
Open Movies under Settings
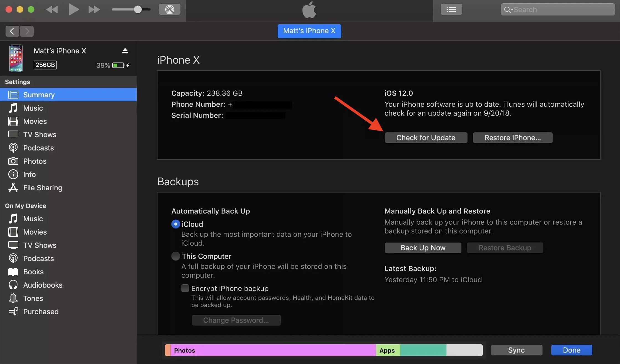click(68, 121)
